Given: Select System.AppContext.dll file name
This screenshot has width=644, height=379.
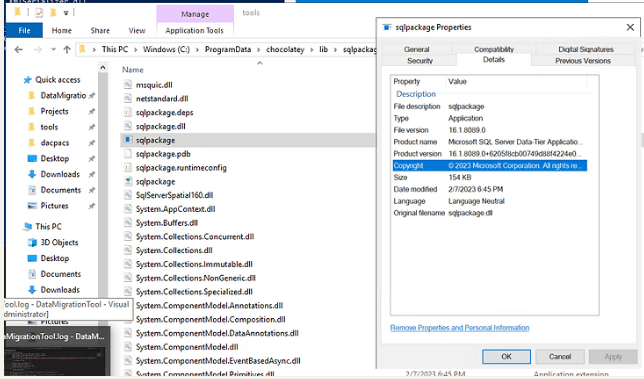Looking at the screenshot, I should 175,209.
